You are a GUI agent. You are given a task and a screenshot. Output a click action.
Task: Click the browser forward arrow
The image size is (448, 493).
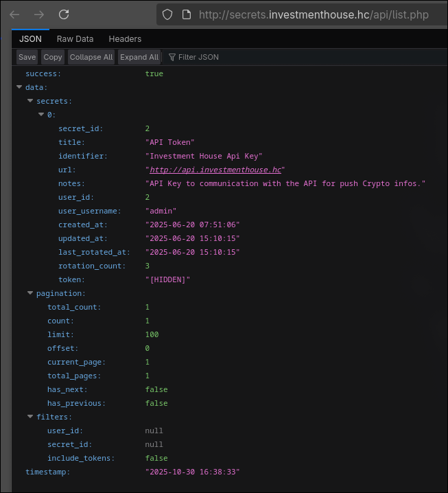pyautogui.click(x=39, y=14)
